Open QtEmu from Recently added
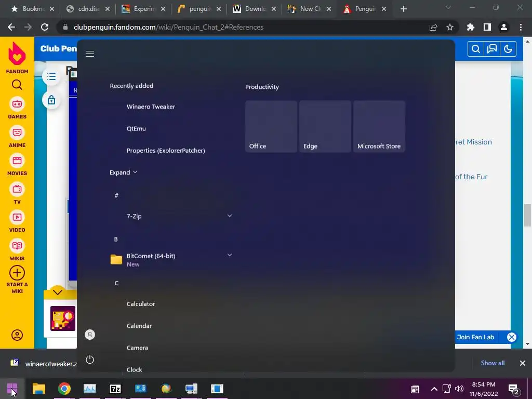This screenshot has width=532, height=399. tap(136, 129)
